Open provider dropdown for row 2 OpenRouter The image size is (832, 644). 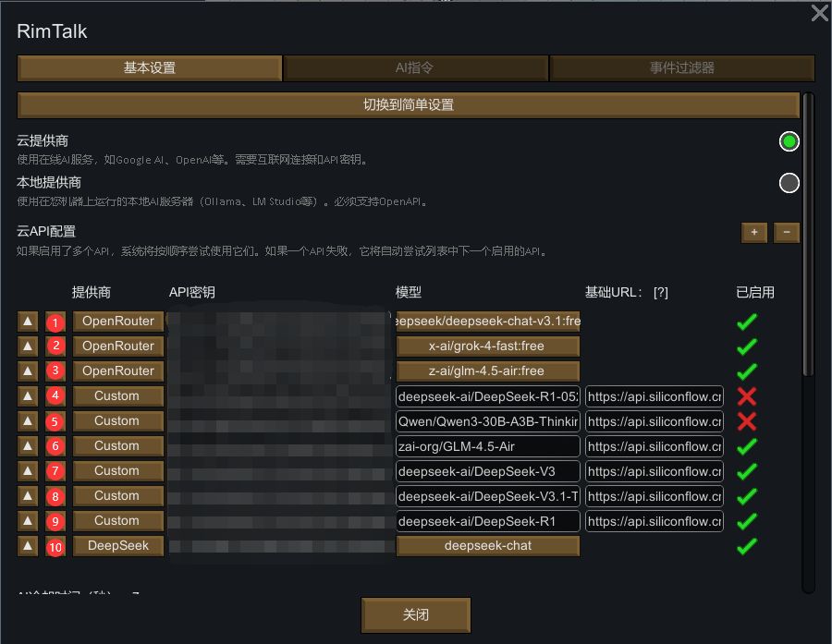click(117, 346)
